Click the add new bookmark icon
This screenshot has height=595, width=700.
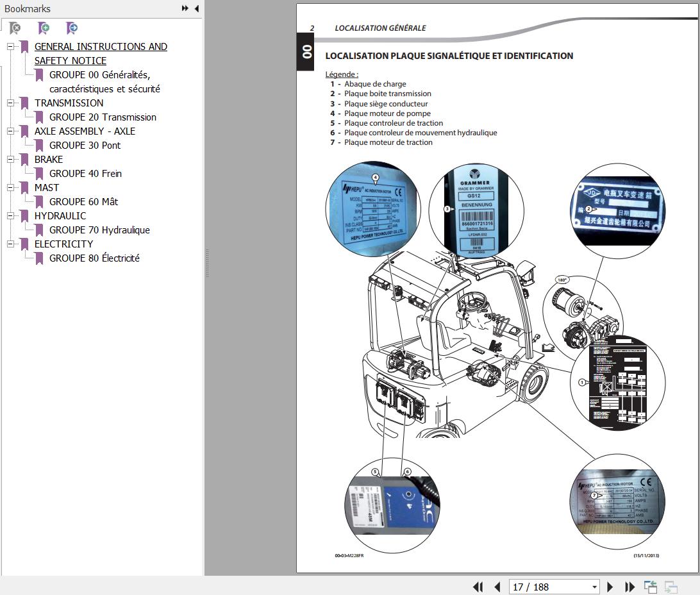click(44, 28)
